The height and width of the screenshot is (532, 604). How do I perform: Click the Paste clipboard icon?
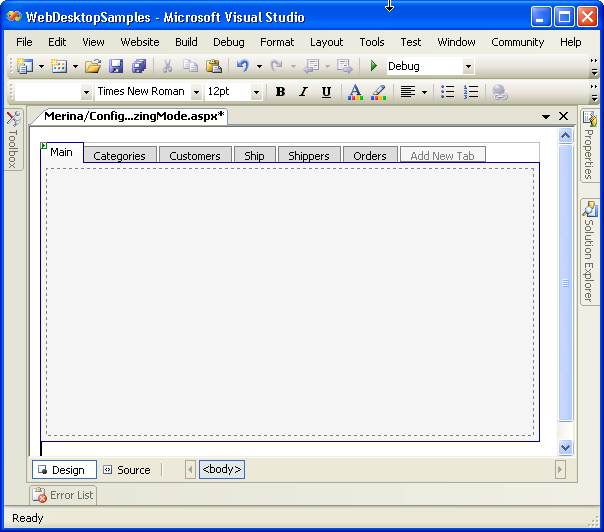coord(213,66)
